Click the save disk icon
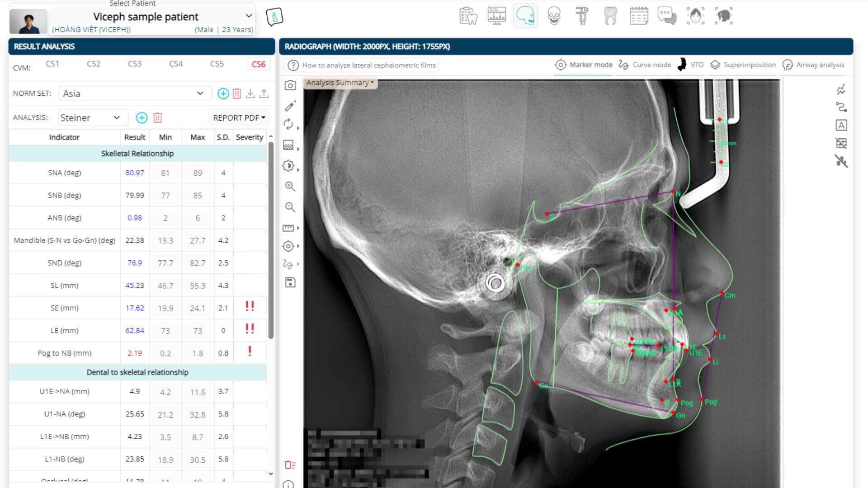This screenshot has width=868, height=488. [290, 283]
